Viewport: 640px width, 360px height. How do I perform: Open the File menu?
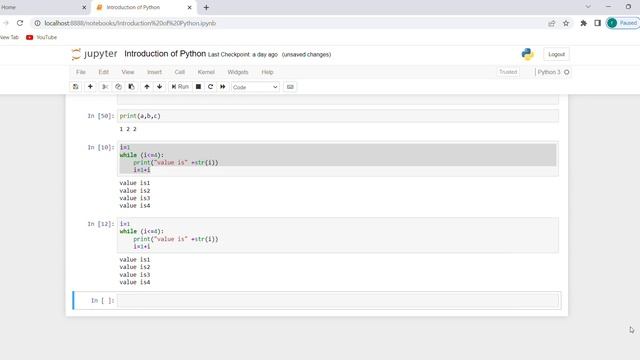point(81,72)
